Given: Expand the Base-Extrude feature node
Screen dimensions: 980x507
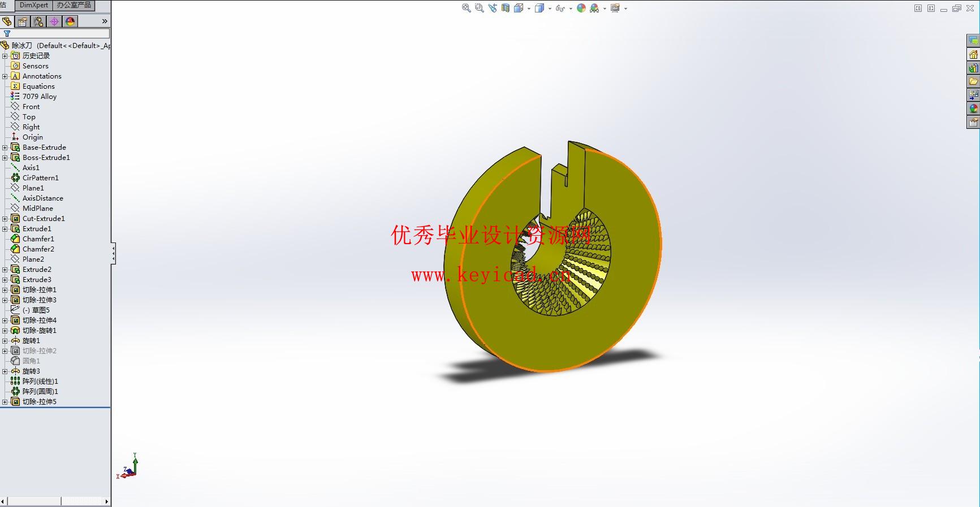Looking at the screenshot, I should [5, 148].
